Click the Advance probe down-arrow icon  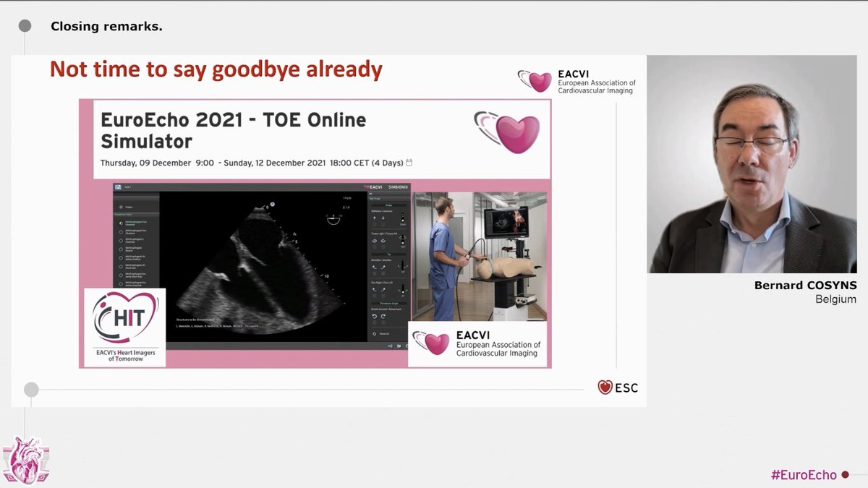tap(383, 218)
